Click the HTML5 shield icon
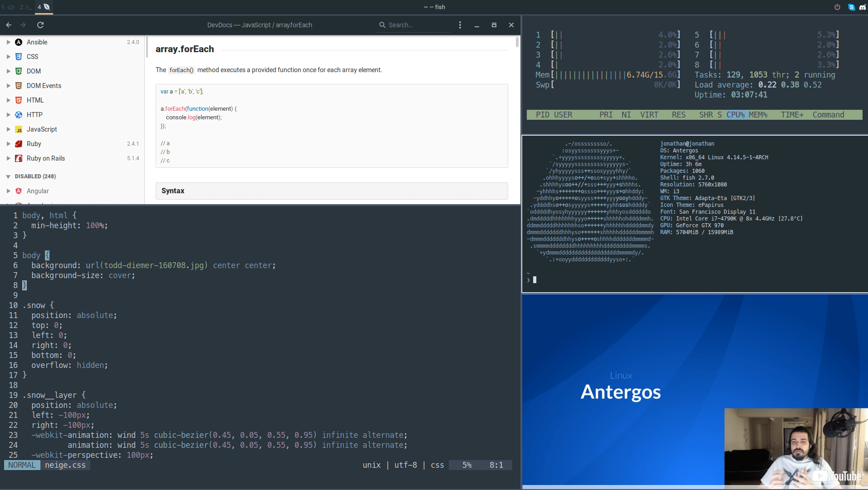The image size is (868, 490). pyautogui.click(x=19, y=100)
